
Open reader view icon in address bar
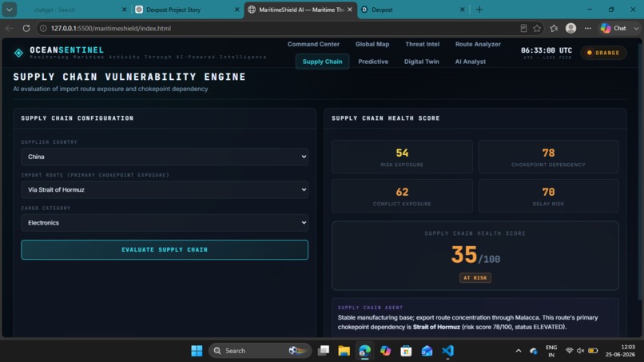pyautogui.click(x=523, y=28)
